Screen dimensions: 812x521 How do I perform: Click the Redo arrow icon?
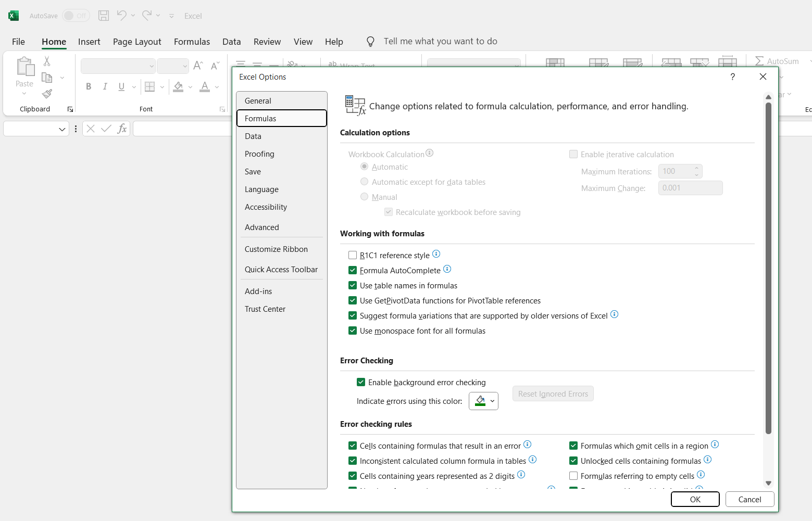147,15
